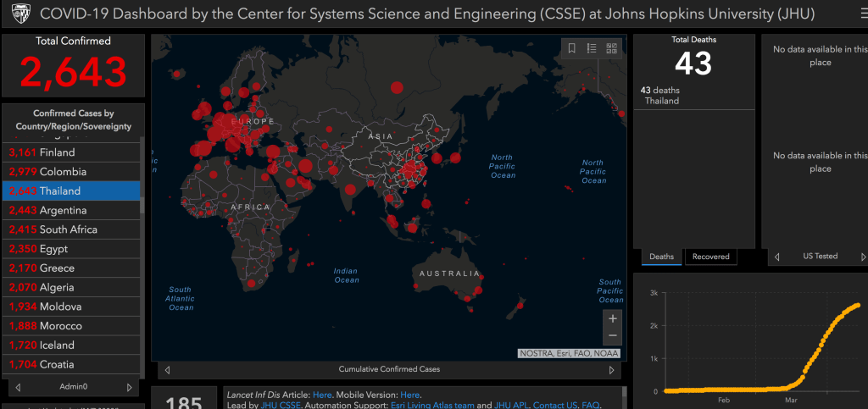Go to previous map view left arrow
The width and height of the screenshot is (868, 409).
(167, 369)
